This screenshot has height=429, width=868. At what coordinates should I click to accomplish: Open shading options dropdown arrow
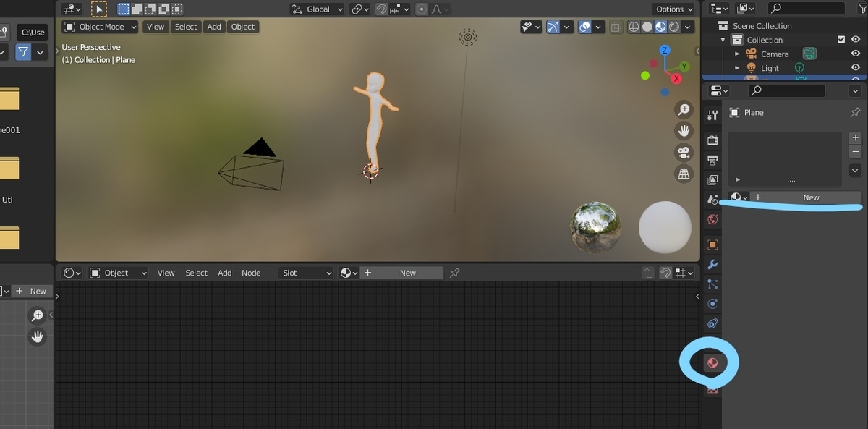click(687, 27)
